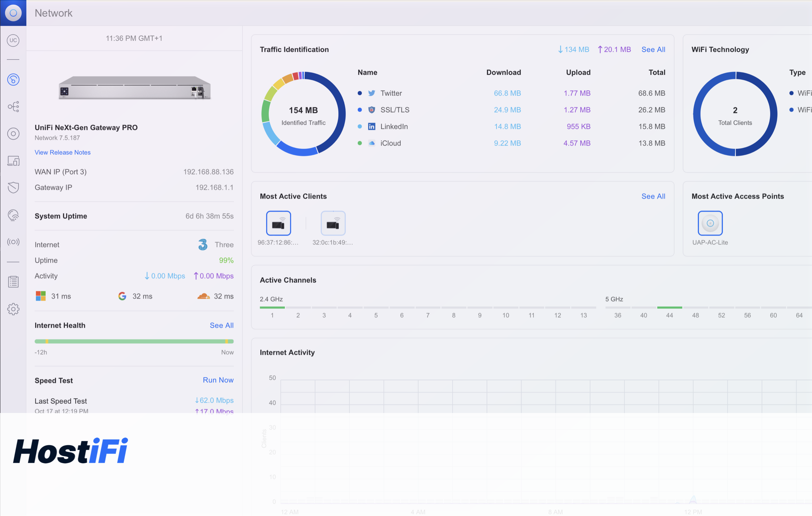This screenshot has width=812, height=516.
Task: Select the client thumbnail starting 96:37:12:86
Action: click(x=278, y=223)
